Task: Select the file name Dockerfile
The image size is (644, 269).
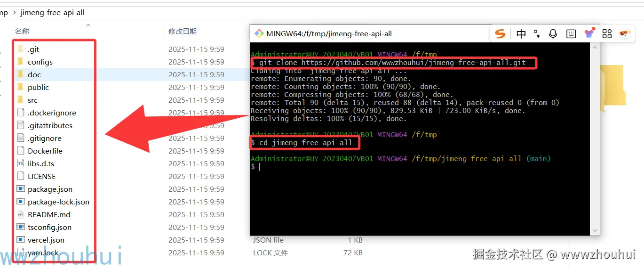Action: [45, 151]
